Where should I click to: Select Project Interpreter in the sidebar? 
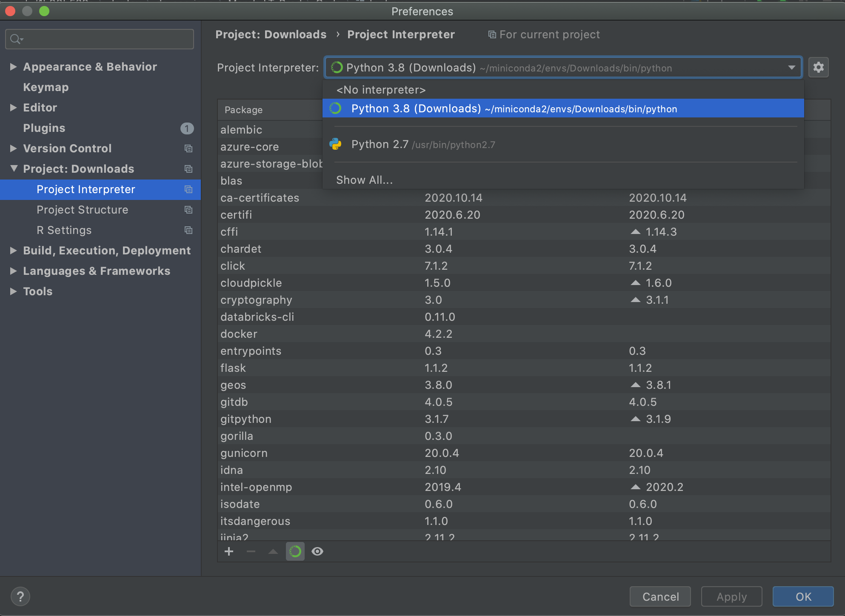tap(100, 189)
